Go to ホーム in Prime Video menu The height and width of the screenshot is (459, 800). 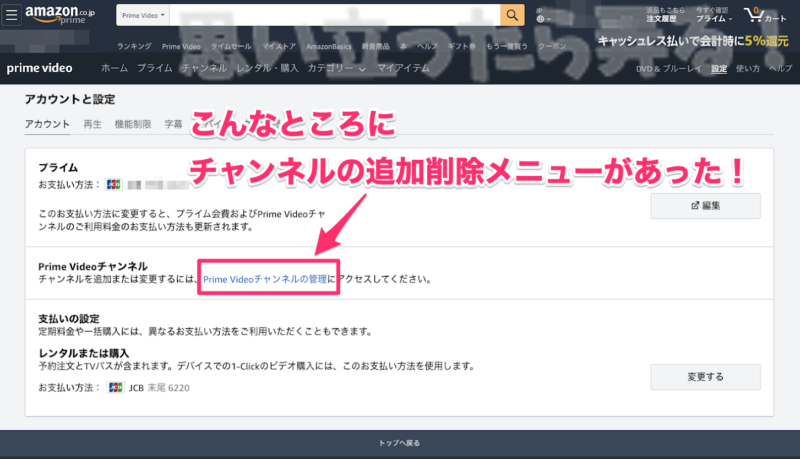(114, 68)
